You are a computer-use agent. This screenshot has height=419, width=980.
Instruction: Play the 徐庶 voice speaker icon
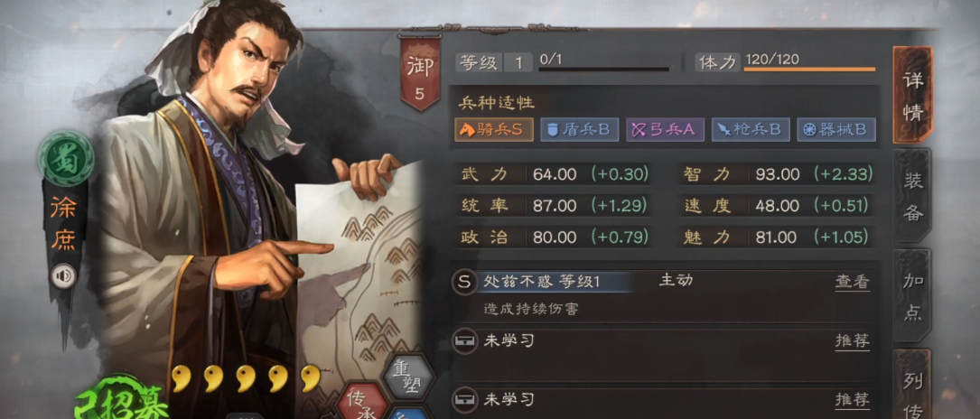(x=63, y=276)
